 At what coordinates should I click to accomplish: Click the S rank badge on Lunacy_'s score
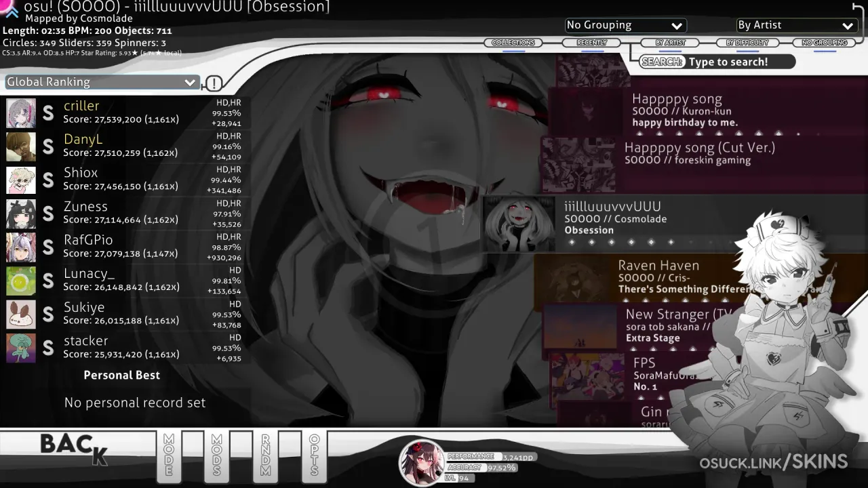tap(48, 281)
